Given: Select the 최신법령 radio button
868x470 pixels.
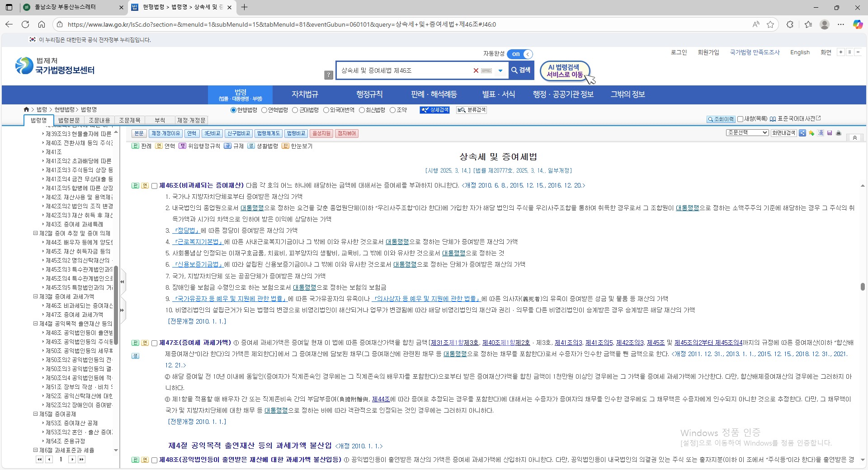Looking at the screenshot, I should pyautogui.click(x=362, y=110).
